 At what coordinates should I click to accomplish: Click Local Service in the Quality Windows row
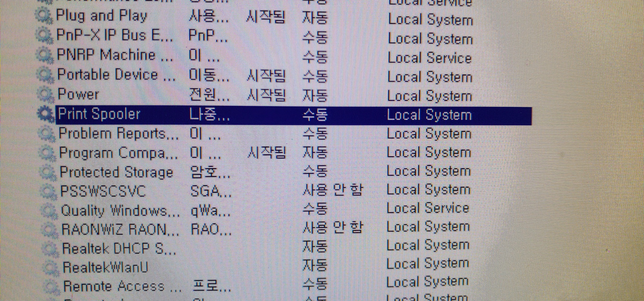tap(428, 209)
